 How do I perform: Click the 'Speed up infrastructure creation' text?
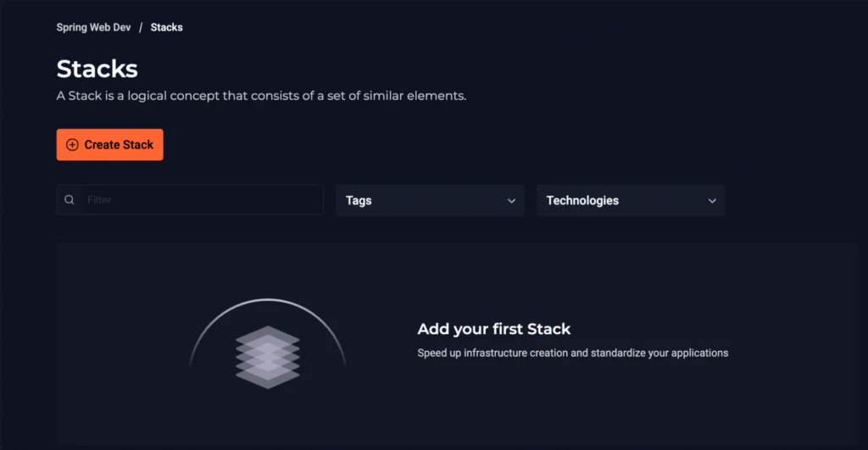coord(573,353)
